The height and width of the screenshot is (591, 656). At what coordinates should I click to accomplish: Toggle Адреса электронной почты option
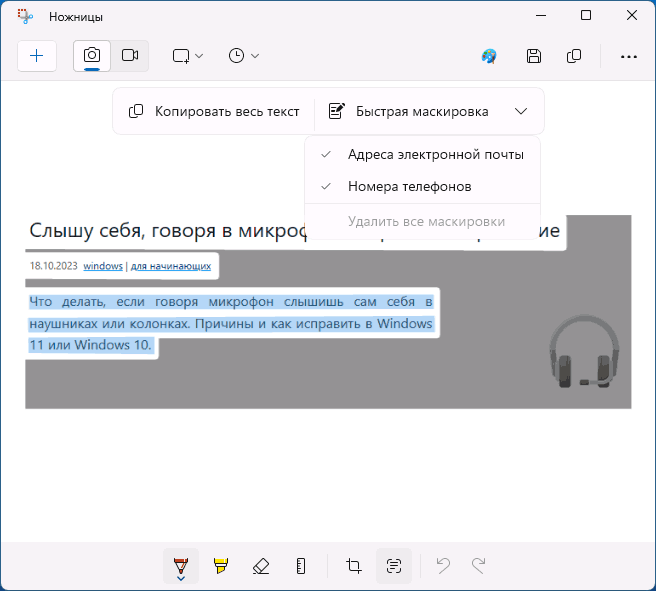[423, 155]
